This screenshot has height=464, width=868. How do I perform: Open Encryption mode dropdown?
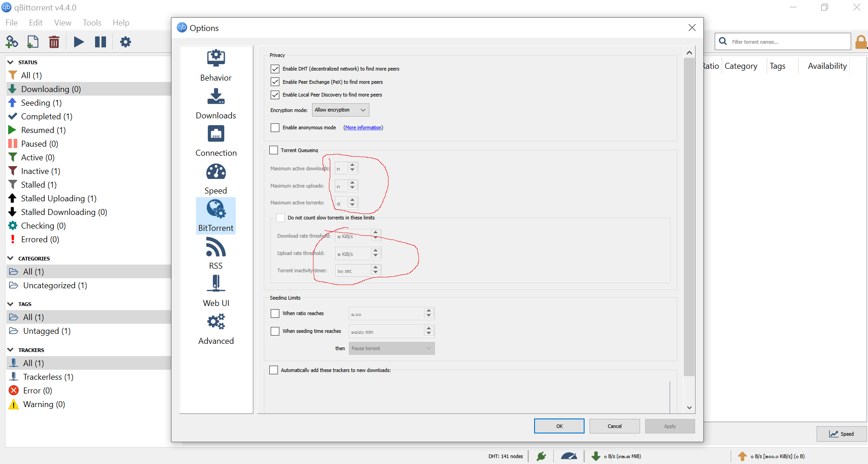tap(340, 110)
